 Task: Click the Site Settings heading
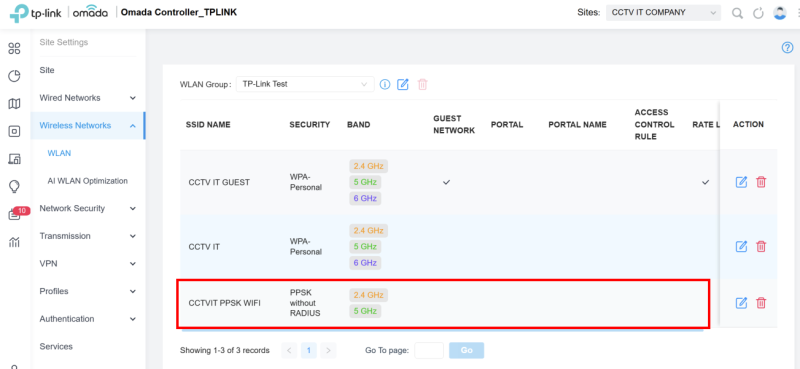click(x=64, y=42)
